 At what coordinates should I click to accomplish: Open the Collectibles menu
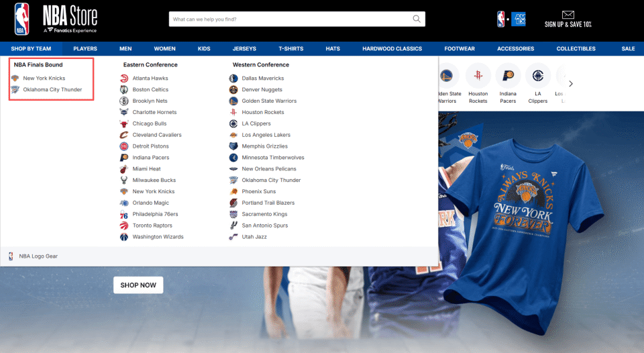pos(576,48)
